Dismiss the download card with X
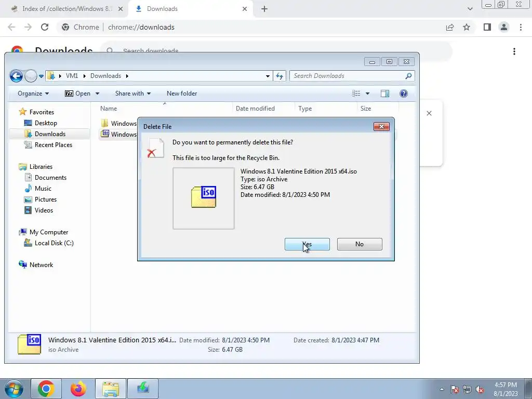This screenshot has height=399, width=532. 429,113
